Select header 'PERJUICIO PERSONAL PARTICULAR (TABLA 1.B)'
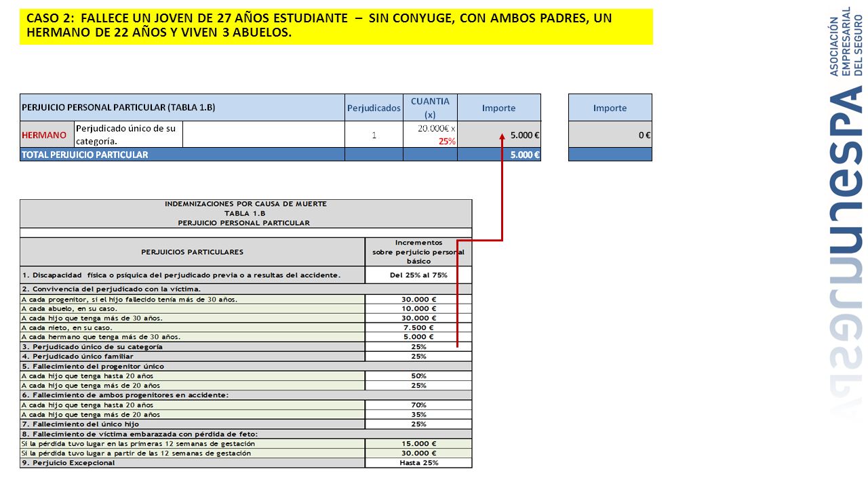The height and width of the screenshot is (488, 868). coord(182,108)
